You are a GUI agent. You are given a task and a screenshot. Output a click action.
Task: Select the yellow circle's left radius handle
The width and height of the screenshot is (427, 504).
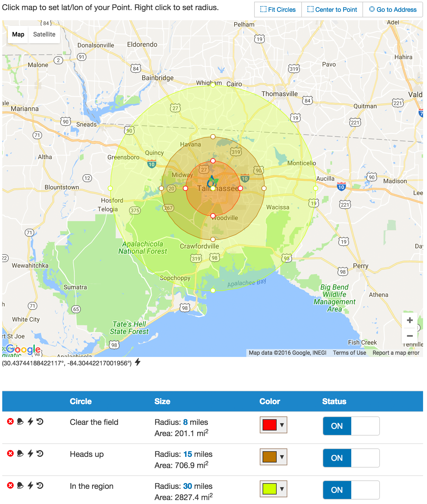coord(110,188)
